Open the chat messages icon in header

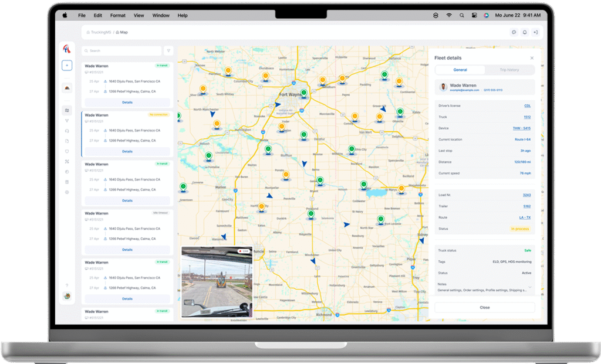(x=514, y=32)
